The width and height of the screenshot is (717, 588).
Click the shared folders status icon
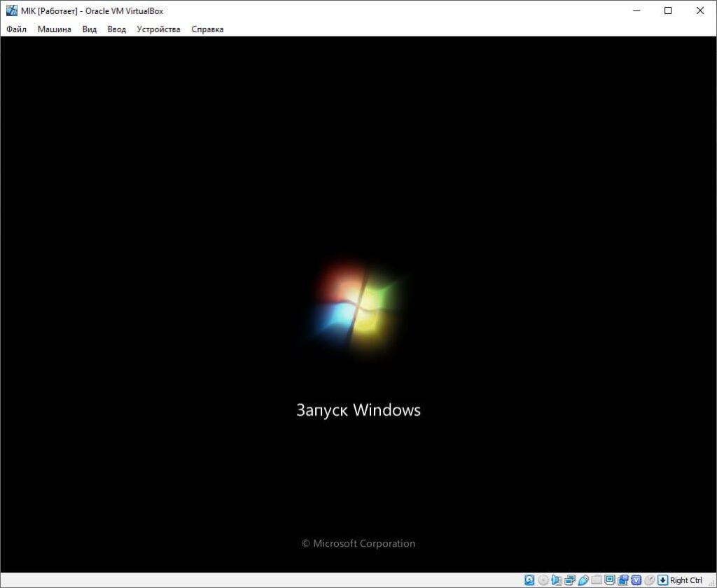pyautogui.click(x=597, y=580)
